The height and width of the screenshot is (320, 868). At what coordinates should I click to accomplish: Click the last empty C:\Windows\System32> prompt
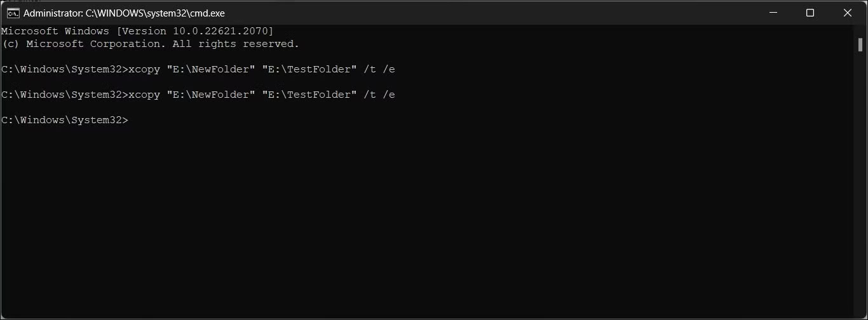tap(64, 120)
